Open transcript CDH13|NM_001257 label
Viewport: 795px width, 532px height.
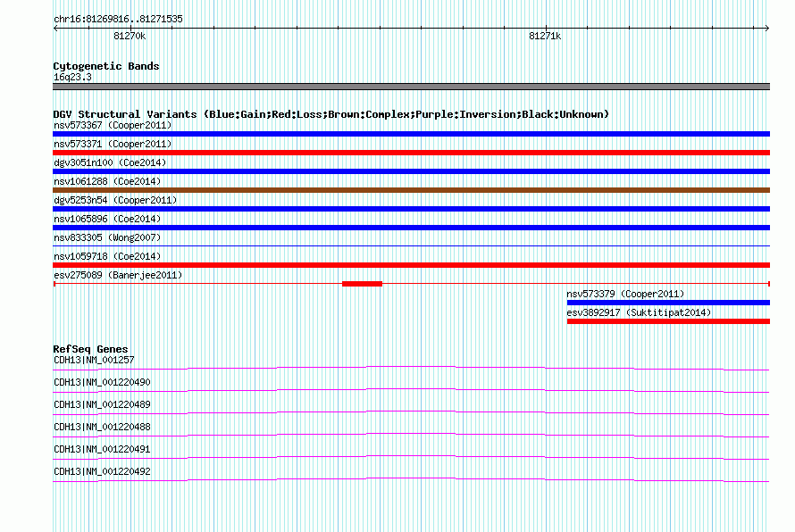coord(94,361)
